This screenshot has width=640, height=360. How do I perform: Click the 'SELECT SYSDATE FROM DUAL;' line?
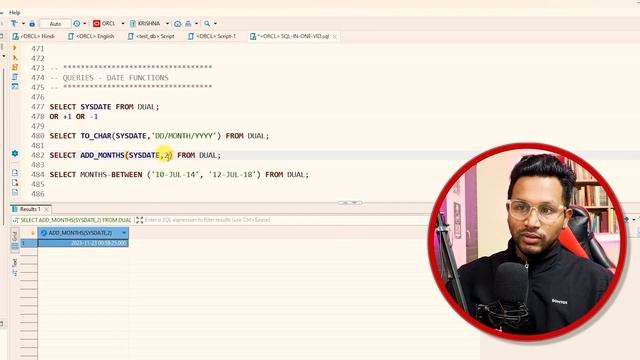pyautogui.click(x=104, y=107)
